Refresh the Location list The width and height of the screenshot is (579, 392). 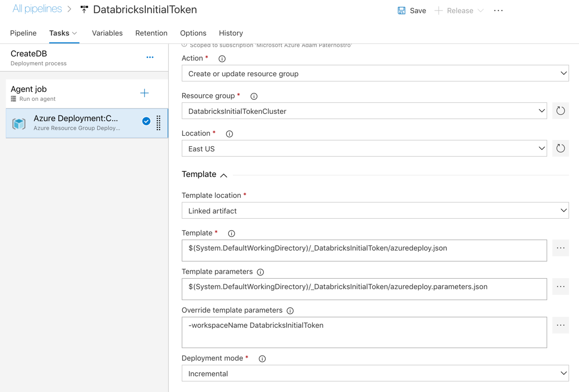click(x=561, y=148)
